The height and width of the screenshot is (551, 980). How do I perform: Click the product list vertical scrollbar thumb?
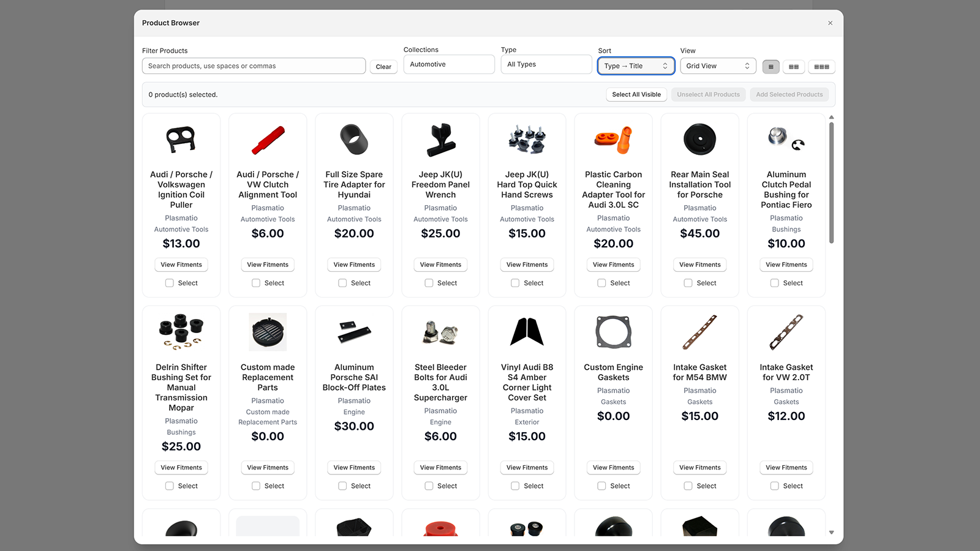click(831, 182)
